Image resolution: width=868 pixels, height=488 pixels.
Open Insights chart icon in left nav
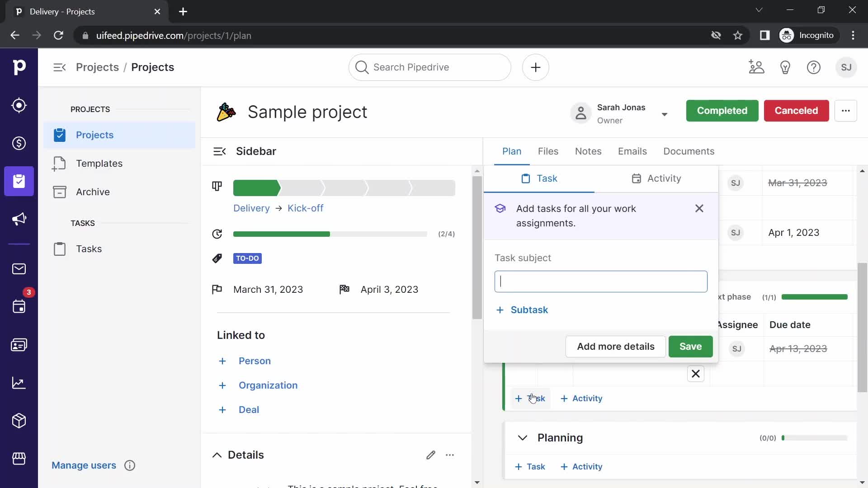point(19,383)
